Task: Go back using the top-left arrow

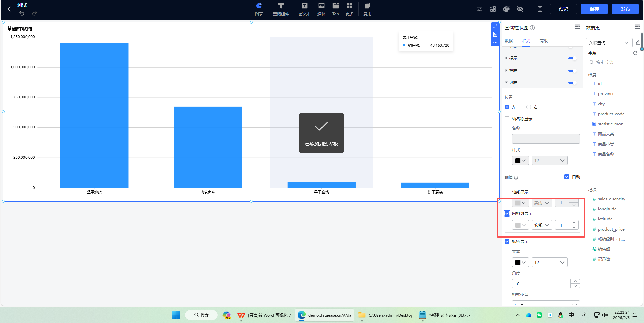Action: 9,9
